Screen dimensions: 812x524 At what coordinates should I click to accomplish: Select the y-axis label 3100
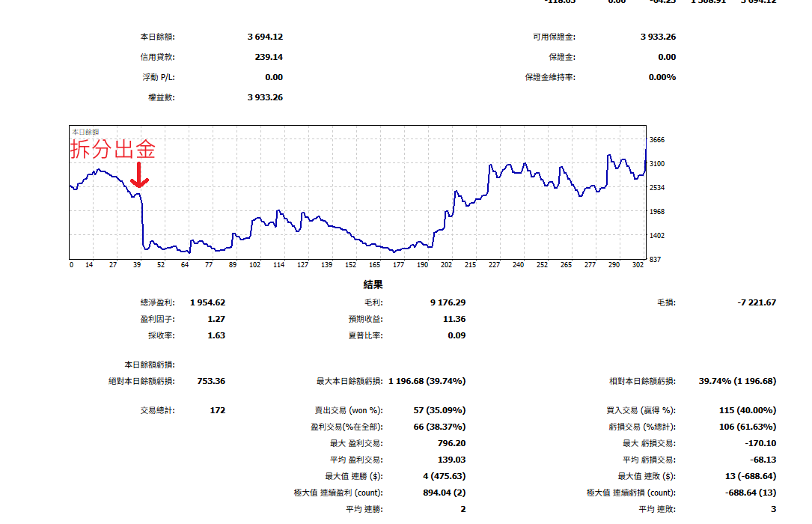tap(657, 164)
